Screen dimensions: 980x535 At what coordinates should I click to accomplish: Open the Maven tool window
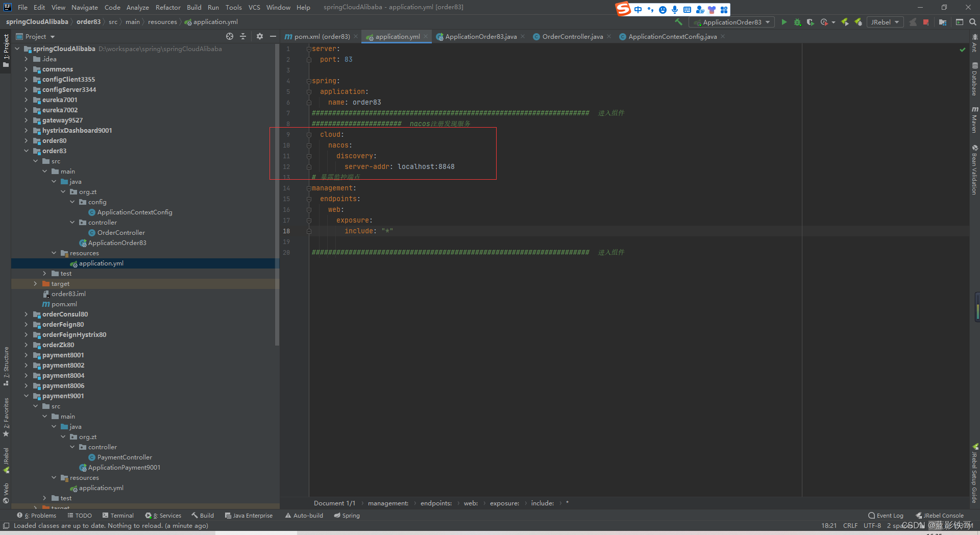click(x=974, y=119)
